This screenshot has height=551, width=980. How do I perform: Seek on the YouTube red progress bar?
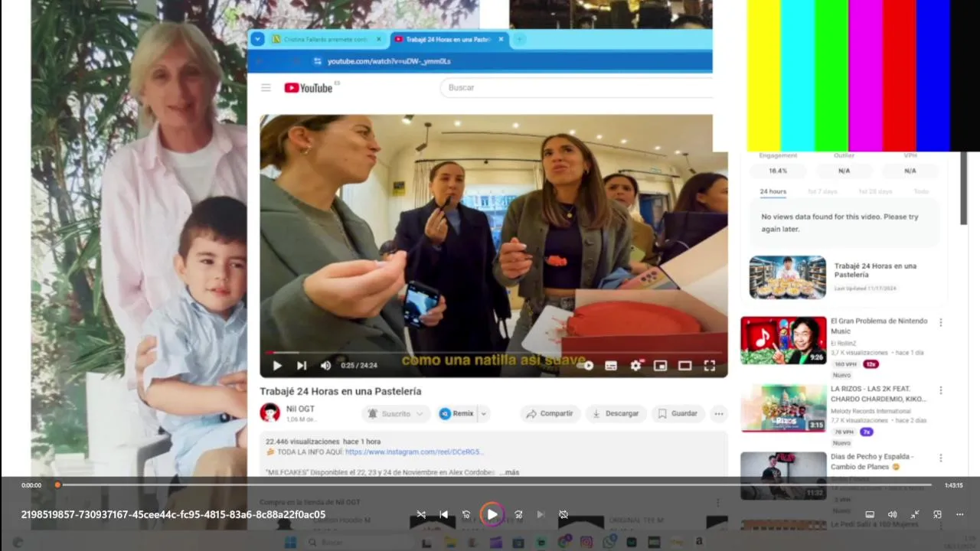tap(494, 353)
